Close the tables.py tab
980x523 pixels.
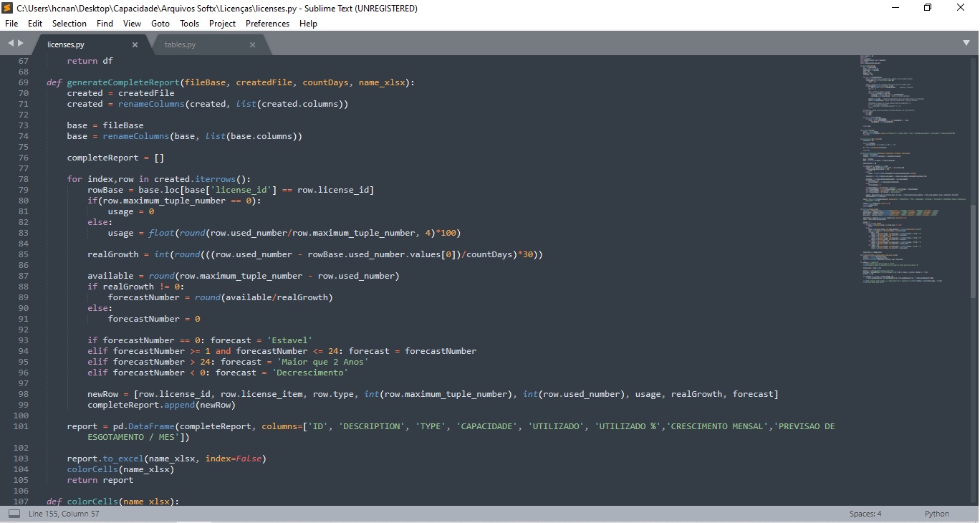click(252, 44)
